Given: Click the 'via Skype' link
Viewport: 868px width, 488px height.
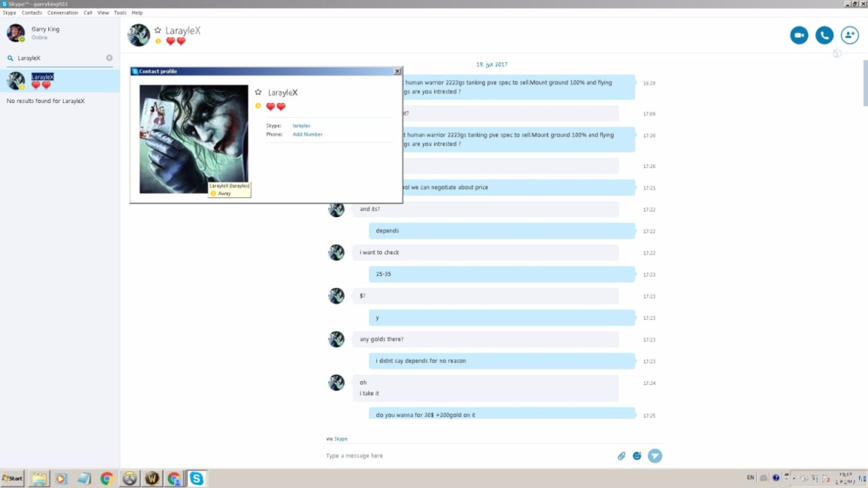Looking at the screenshot, I should [x=340, y=439].
